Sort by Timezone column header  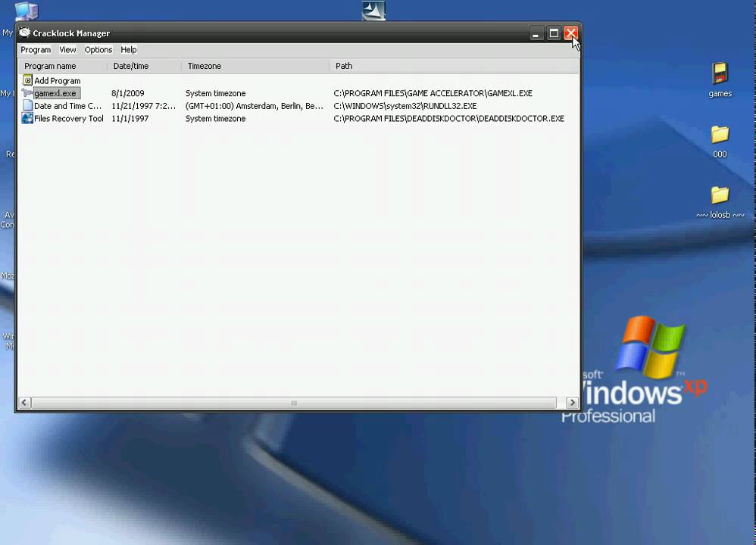(x=255, y=66)
